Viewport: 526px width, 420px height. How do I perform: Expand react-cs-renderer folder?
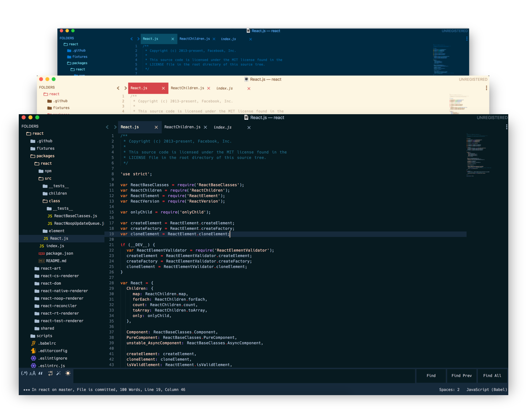[x=57, y=276]
